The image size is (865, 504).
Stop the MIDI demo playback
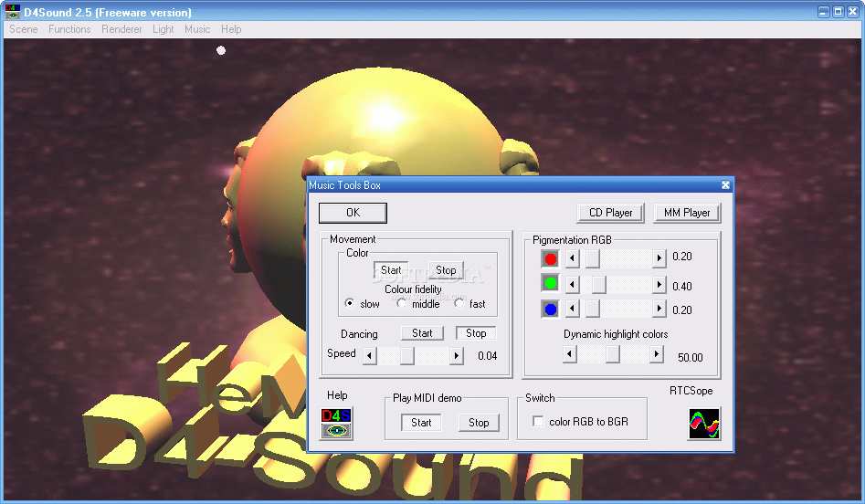click(x=479, y=423)
